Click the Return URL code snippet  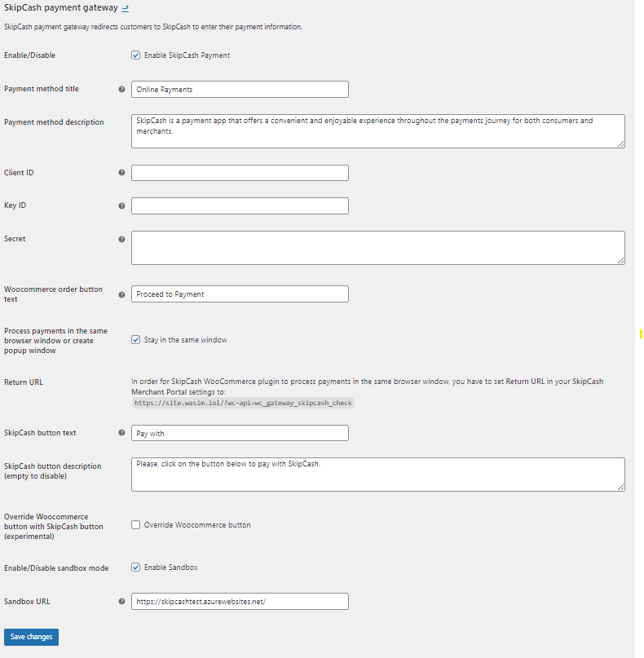click(x=243, y=403)
